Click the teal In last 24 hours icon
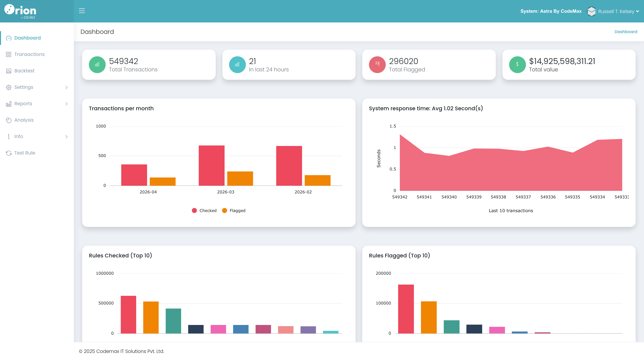644x362 pixels. click(237, 65)
